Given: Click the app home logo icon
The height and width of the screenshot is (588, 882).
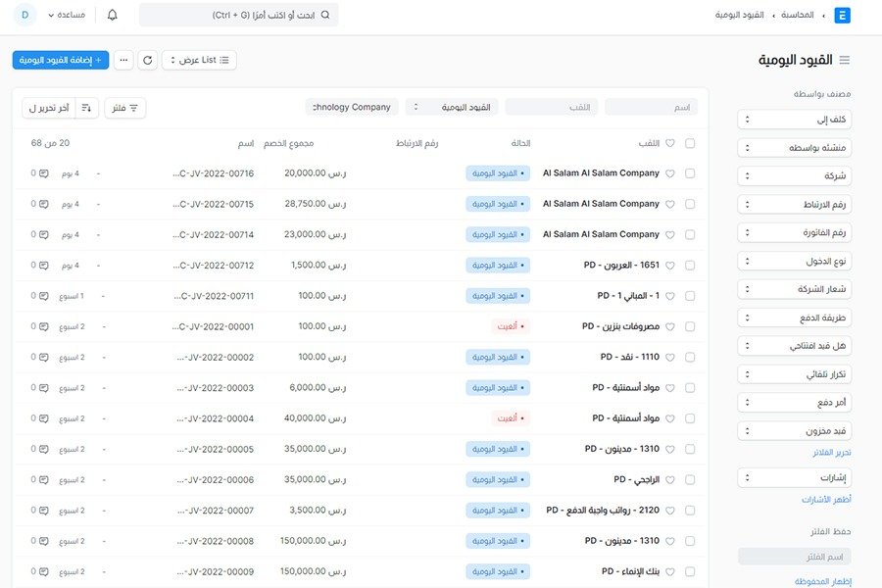Looking at the screenshot, I should click(842, 15).
